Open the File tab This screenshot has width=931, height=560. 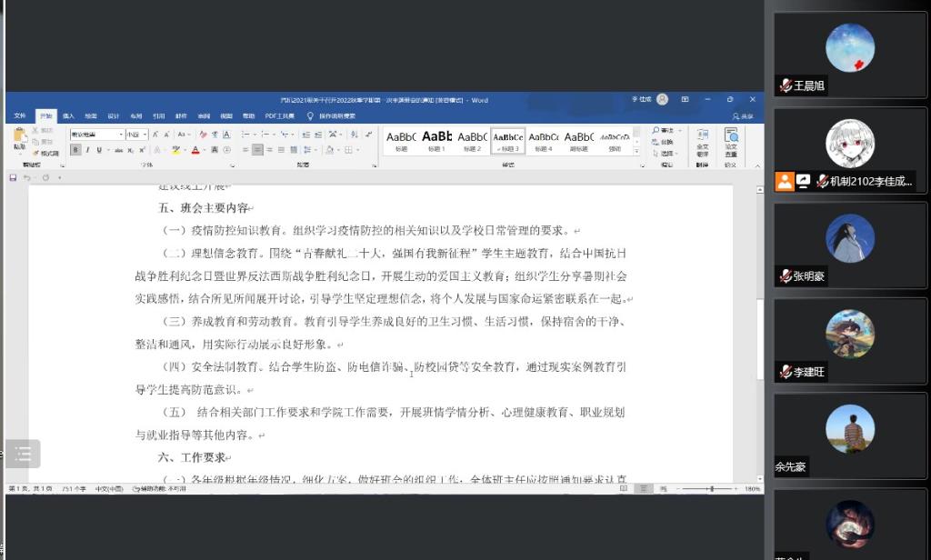coord(19,116)
